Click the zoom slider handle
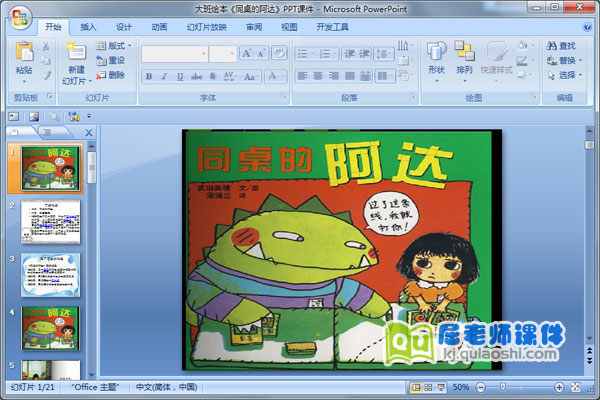The image size is (600, 400). pos(503,387)
